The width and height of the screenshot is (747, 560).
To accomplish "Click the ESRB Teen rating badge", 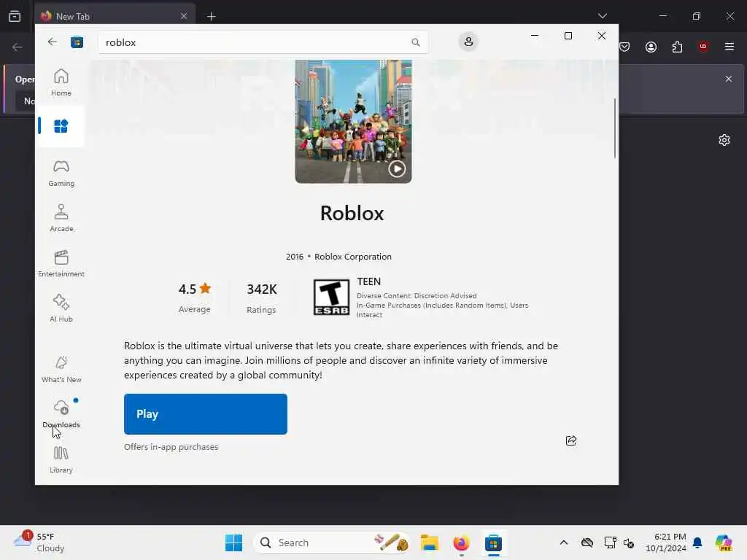I will point(331,297).
